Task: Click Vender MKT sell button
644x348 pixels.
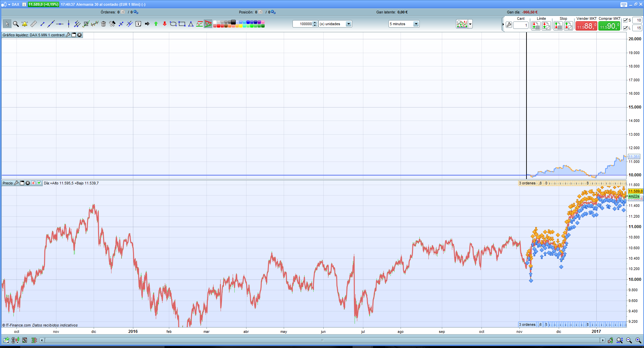Action: pos(586,26)
